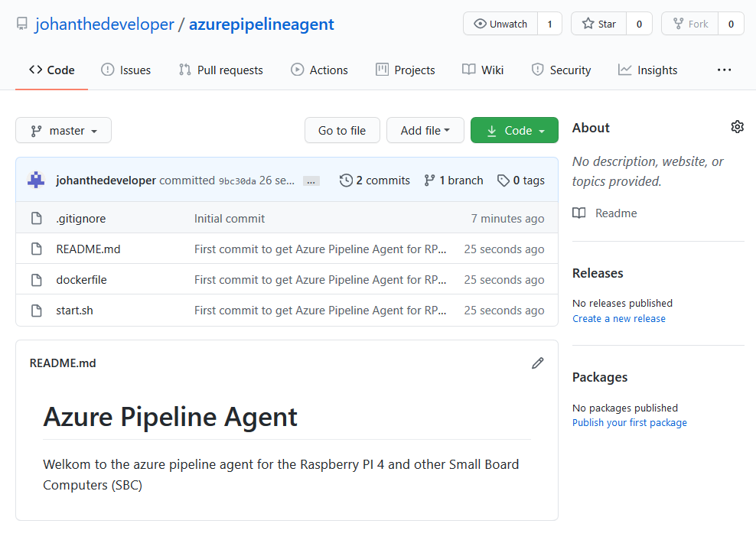Open the dockerfile file
Screen dimensions: 756x540
[81, 280]
